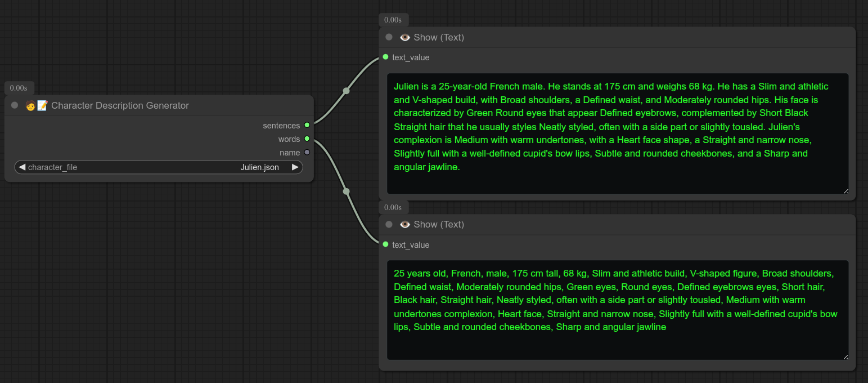The image size is (868, 383).
Task: Click inside the text box starting "25 years old, French"
Action: coord(617,309)
